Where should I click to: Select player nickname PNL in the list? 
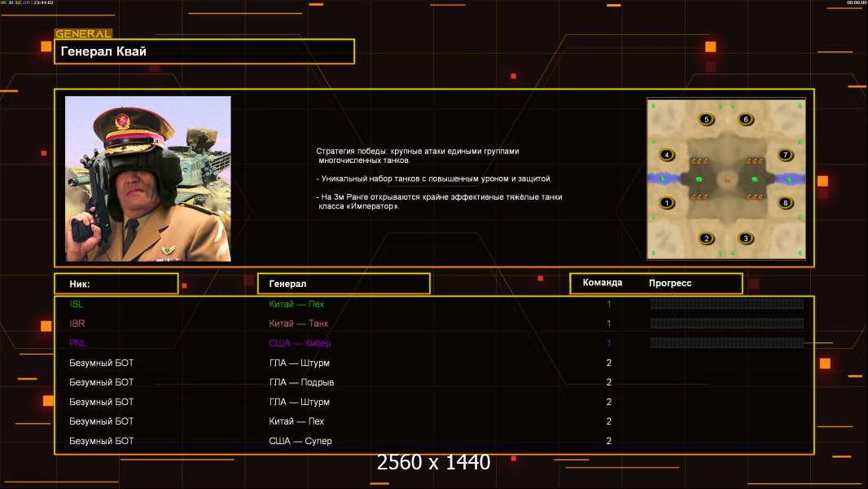point(77,343)
